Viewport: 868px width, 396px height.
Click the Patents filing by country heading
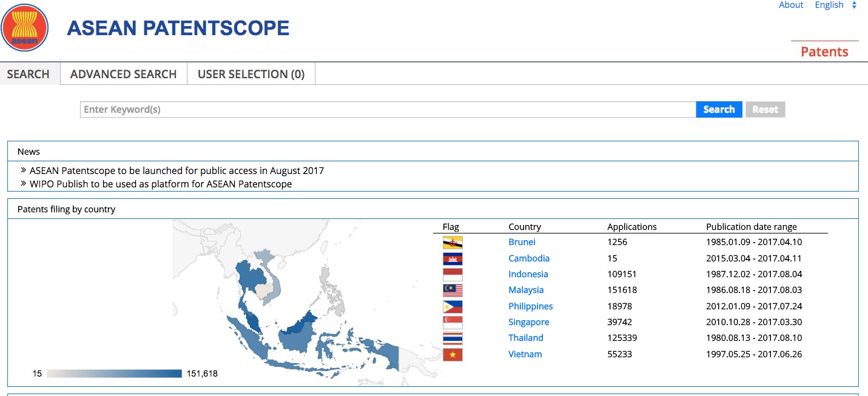click(x=66, y=209)
